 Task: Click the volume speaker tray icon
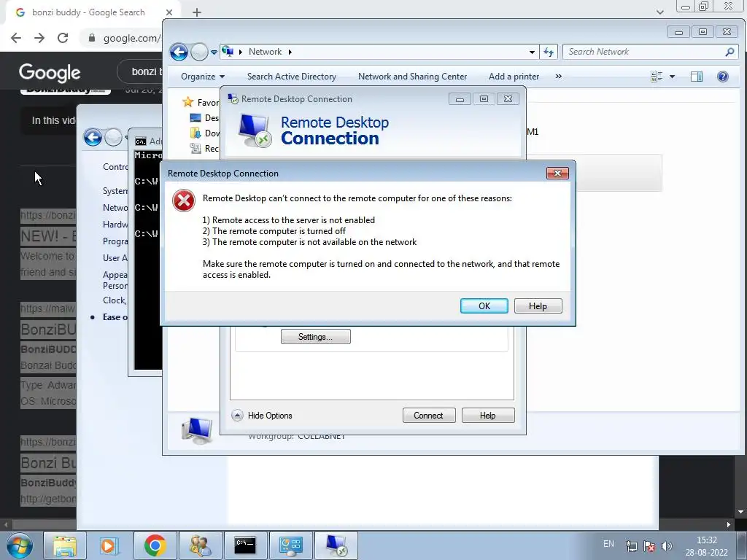tap(667, 547)
